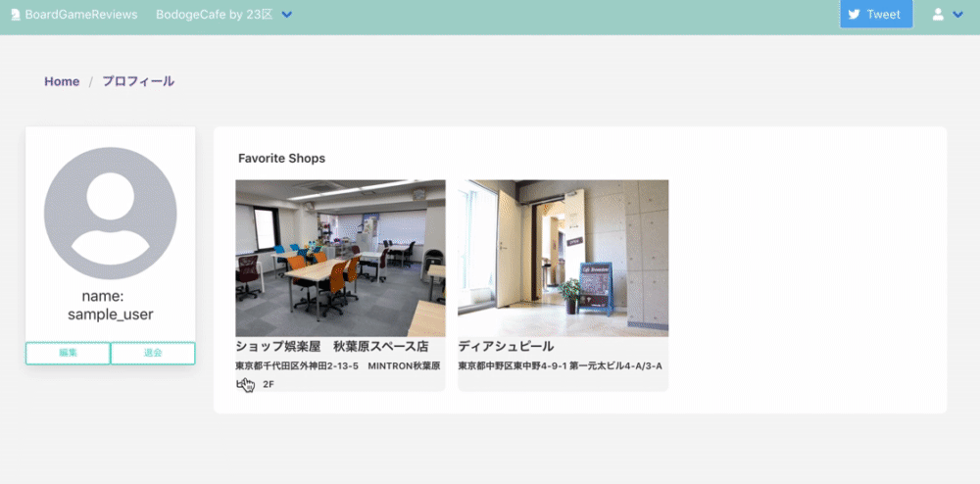Viewport: 980px width, 484px height.
Task: Click the 編集 edit button
Action: (69, 353)
